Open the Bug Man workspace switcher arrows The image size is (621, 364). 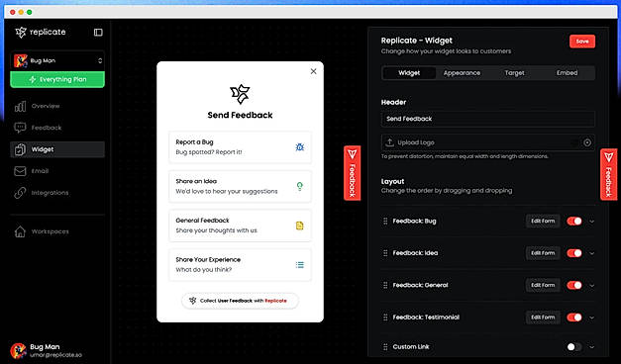tap(100, 60)
